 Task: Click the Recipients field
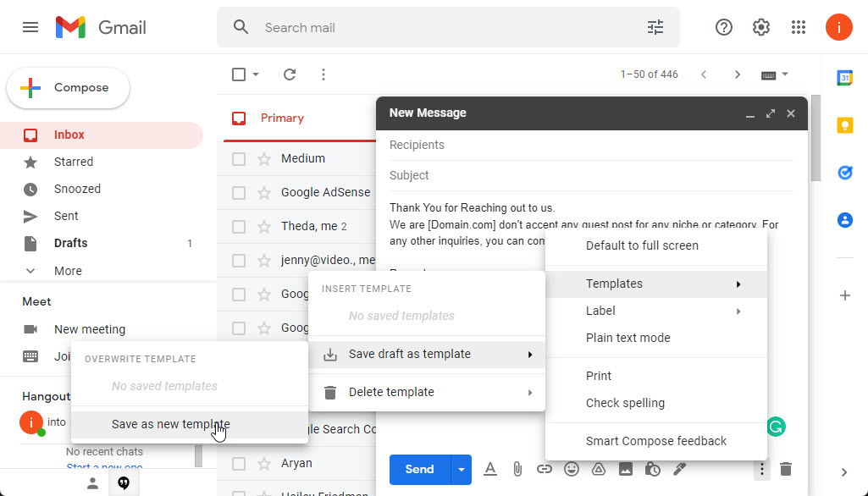coord(591,145)
